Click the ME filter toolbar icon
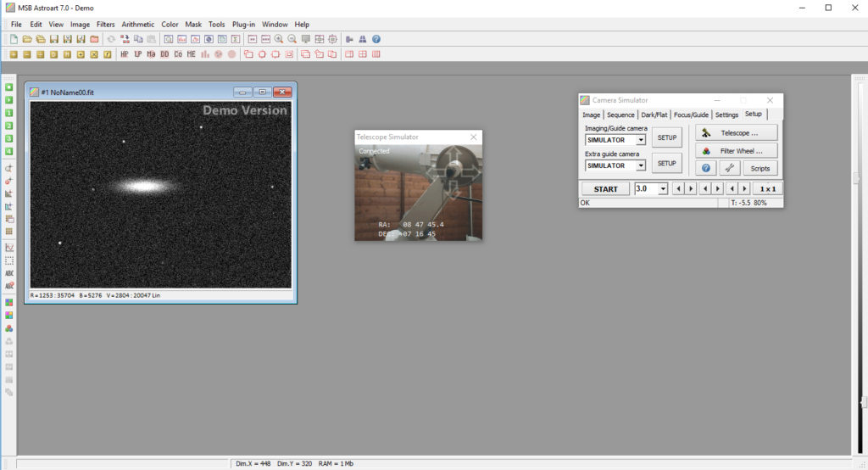The width and height of the screenshot is (868, 470). [191, 54]
